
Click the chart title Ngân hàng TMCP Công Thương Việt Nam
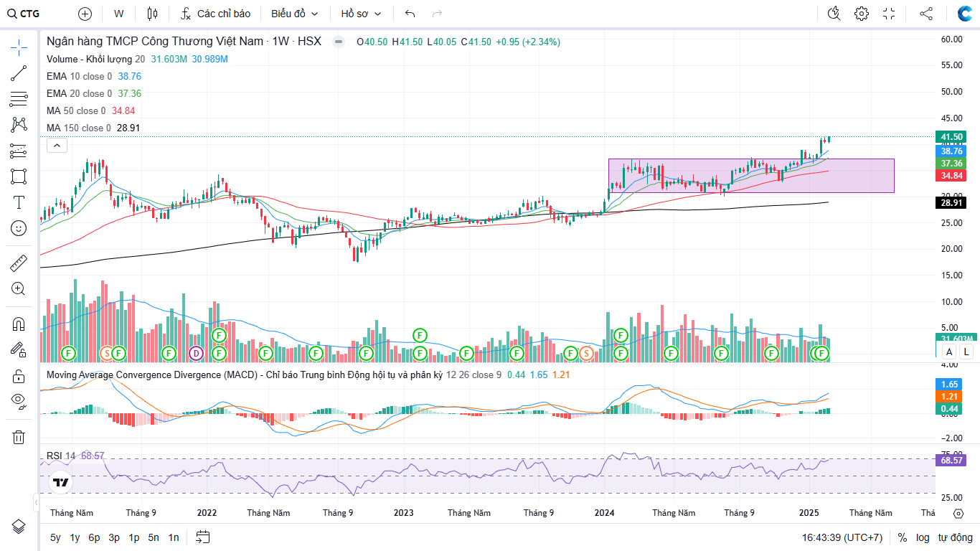pos(155,42)
